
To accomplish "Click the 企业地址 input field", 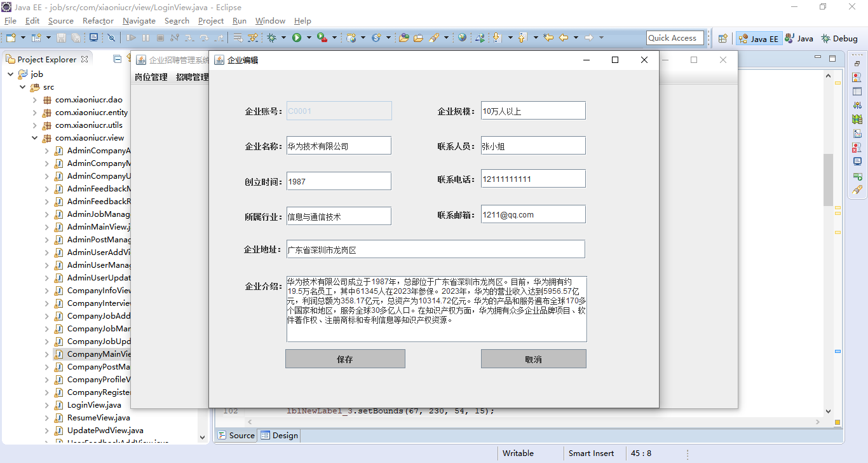I will tap(436, 249).
